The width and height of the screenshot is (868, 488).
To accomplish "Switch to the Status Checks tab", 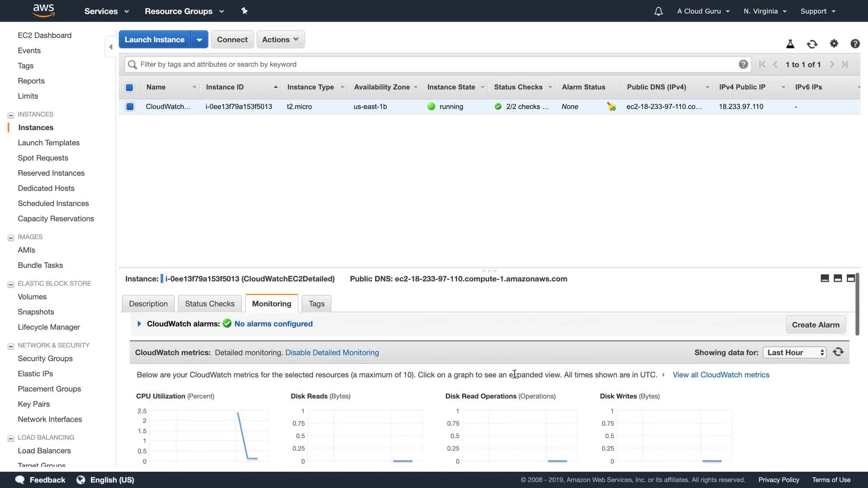I will 209,304.
